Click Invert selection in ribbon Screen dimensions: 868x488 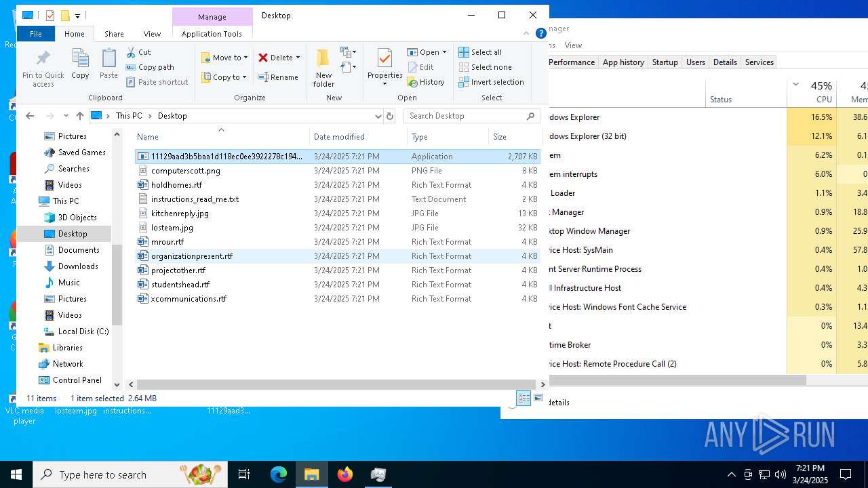point(491,82)
